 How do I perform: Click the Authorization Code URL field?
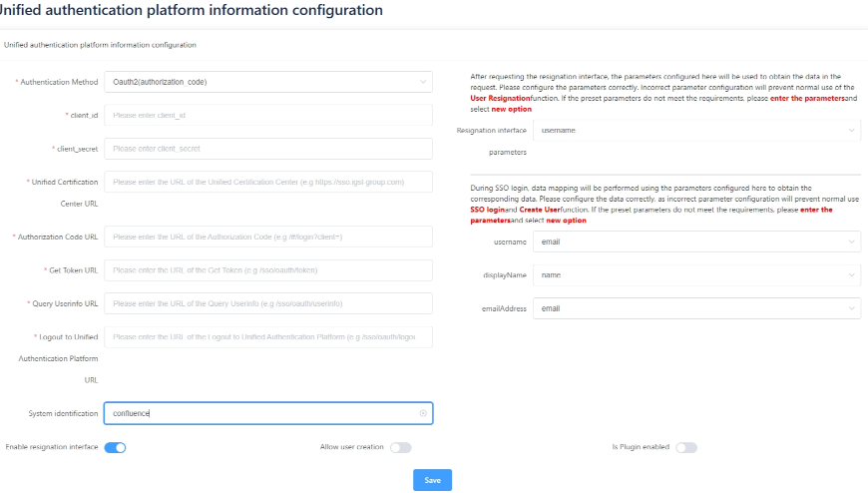click(267, 237)
